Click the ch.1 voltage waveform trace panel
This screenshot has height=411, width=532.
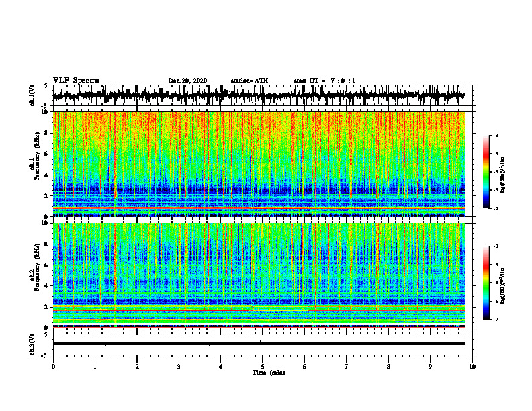(x=263, y=95)
